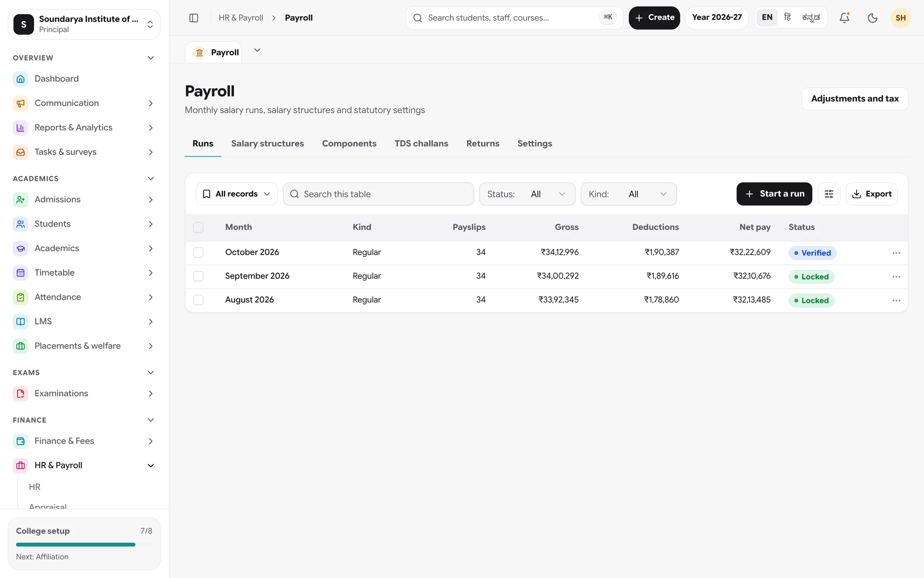Open Adjustments and tax
Image resolution: width=924 pixels, height=578 pixels.
click(855, 99)
